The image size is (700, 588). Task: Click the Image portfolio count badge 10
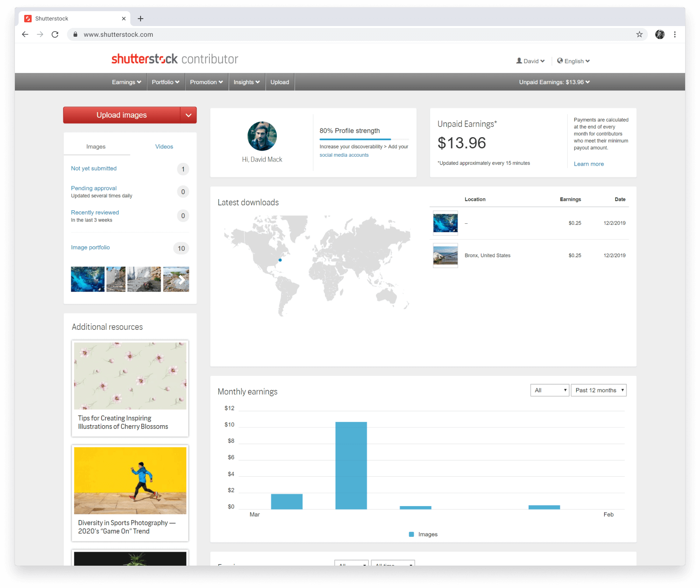pyautogui.click(x=181, y=248)
